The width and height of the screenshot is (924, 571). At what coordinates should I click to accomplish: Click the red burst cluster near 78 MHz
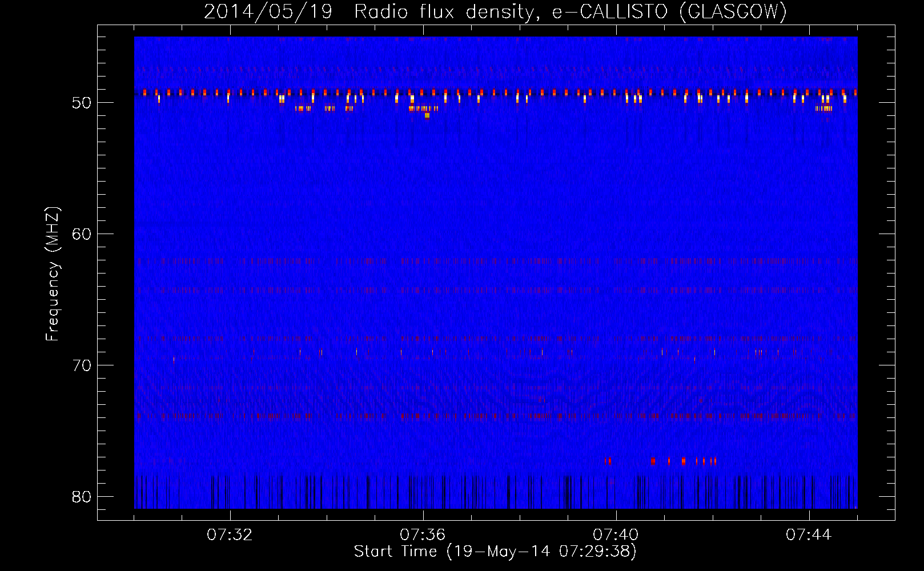point(660,461)
